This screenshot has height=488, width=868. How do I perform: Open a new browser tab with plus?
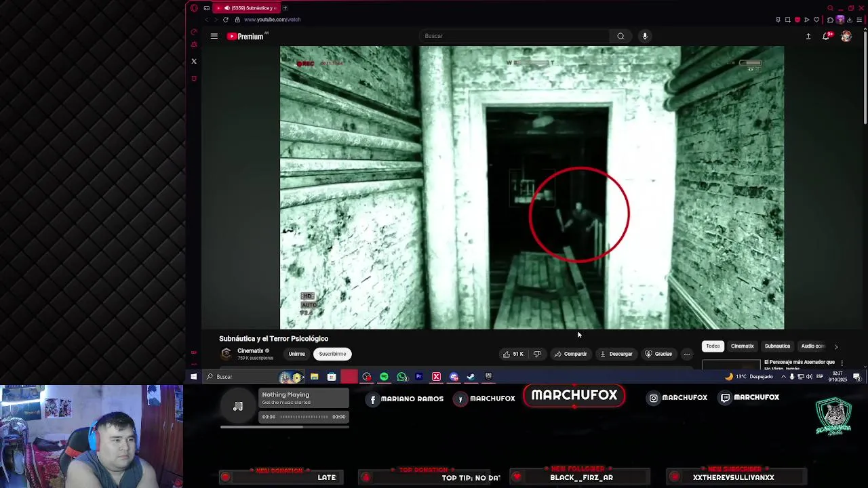[285, 8]
